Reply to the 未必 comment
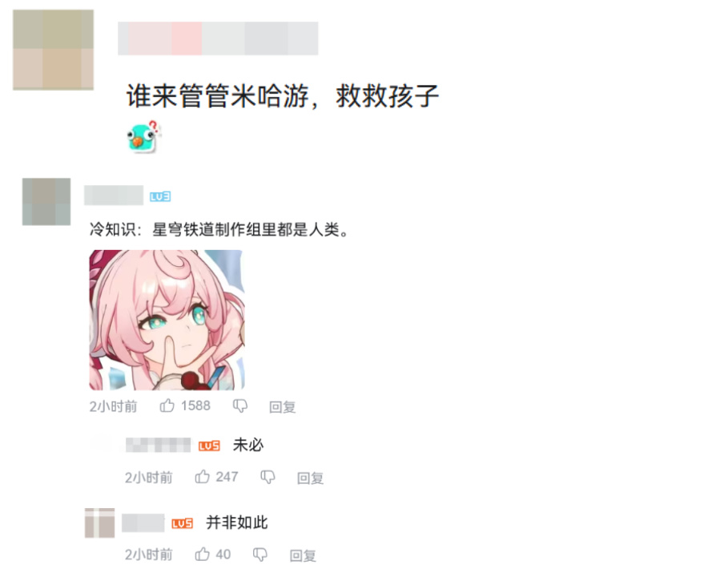This screenshot has height=577, width=728. tap(310, 478)
